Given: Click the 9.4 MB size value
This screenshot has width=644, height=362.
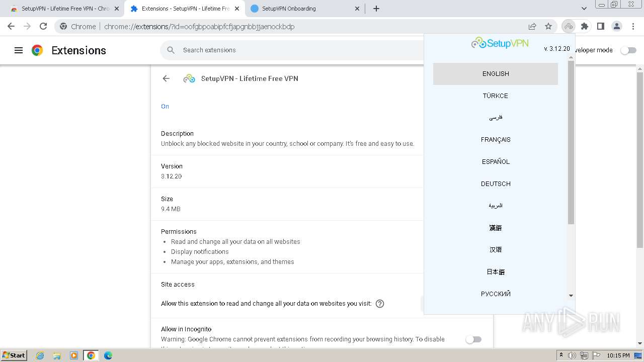Looking at the screenshot, I should [171, 209].
